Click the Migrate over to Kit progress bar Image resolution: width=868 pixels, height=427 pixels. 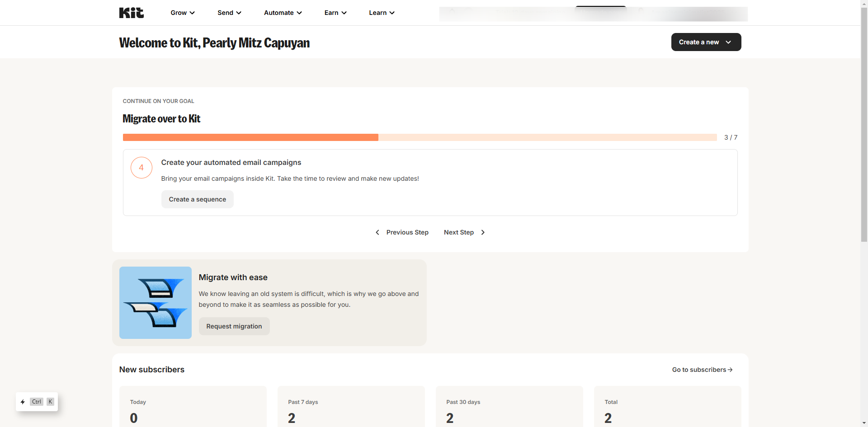pyautogui.click(x=419, y=137)
